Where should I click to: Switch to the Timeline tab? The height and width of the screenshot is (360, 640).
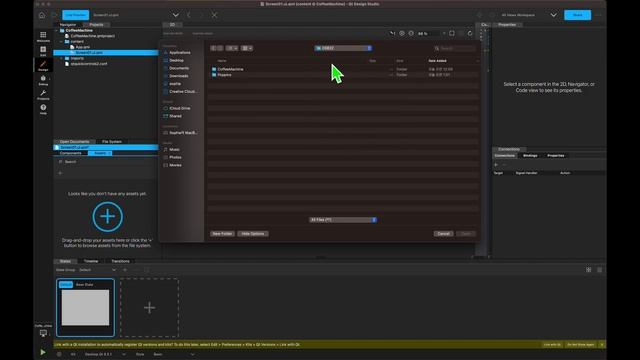91,261
